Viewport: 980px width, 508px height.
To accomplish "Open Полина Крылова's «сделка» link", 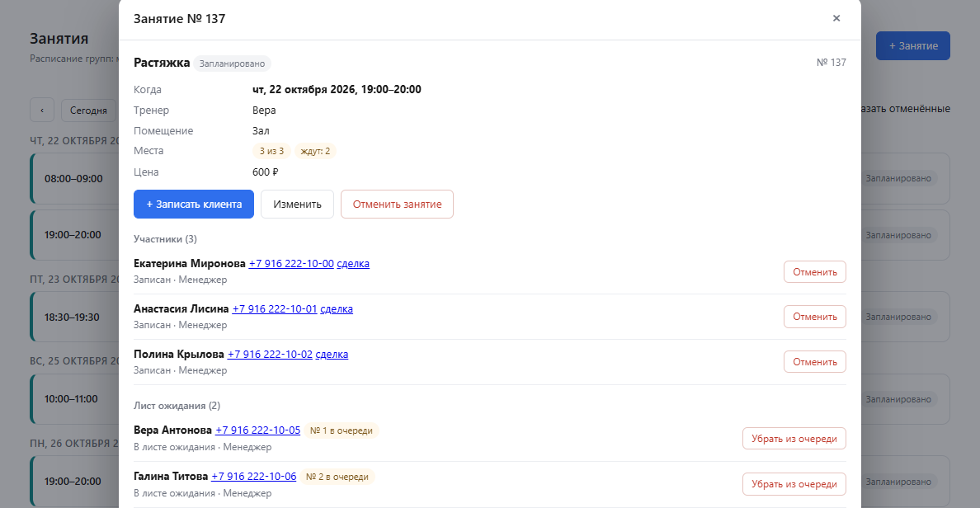I will (332, 355).
